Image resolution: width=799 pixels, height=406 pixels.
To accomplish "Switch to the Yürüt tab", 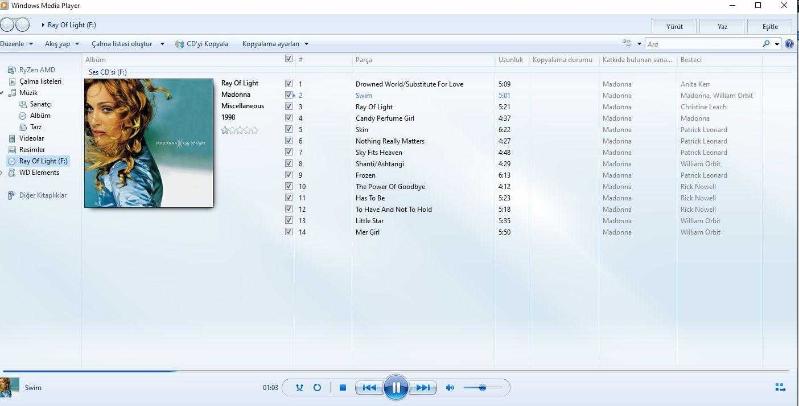I will pyautogui.click(x=674, y=26).
